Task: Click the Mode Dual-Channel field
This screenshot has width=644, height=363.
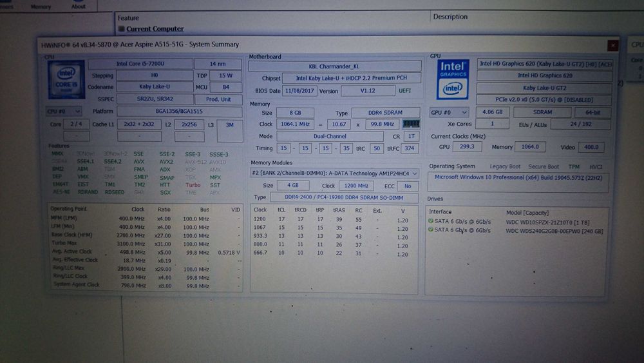Action: click(x=330, y=136)
